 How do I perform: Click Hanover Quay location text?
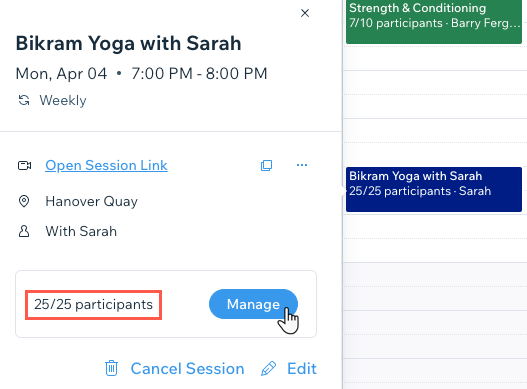point(91,201)
